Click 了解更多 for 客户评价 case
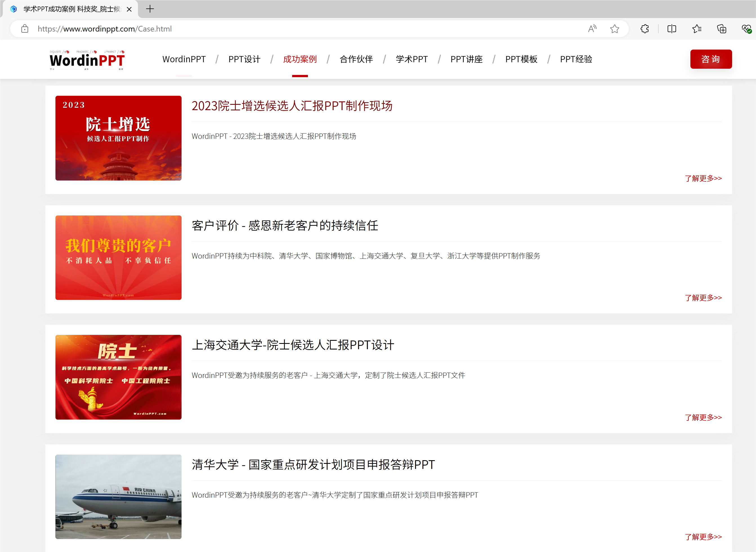This screenshot has height=552, width=756. coord(703,298)
